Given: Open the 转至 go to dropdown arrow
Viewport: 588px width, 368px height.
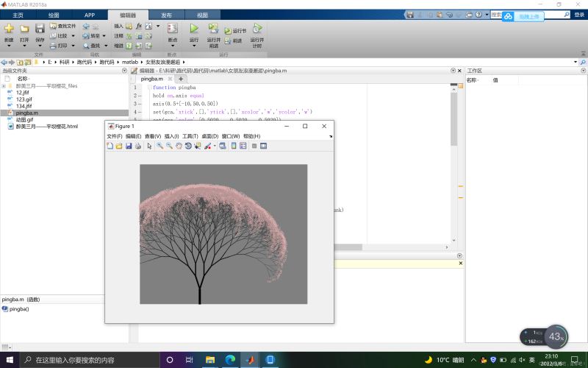Looking at the screenshot, I should click(104, 36).
